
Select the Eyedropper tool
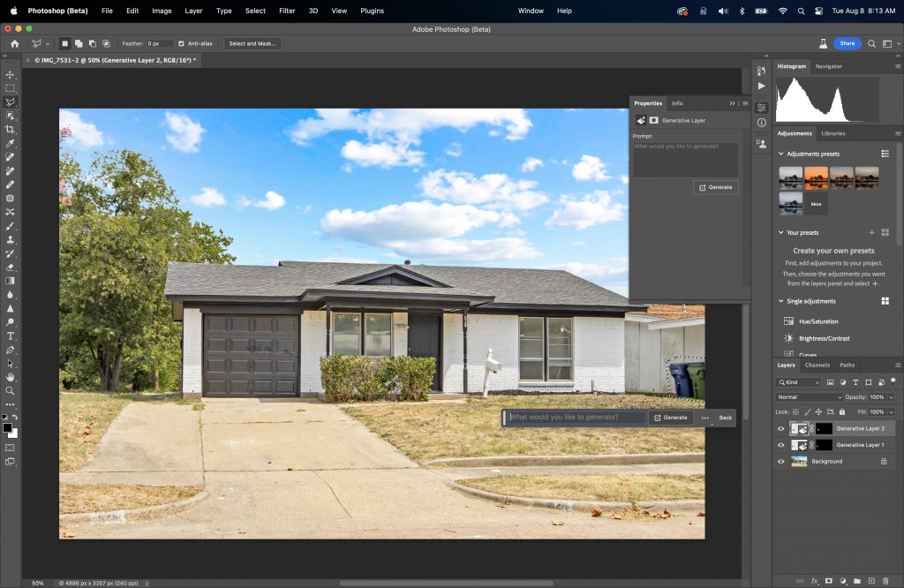coord(10,144)
